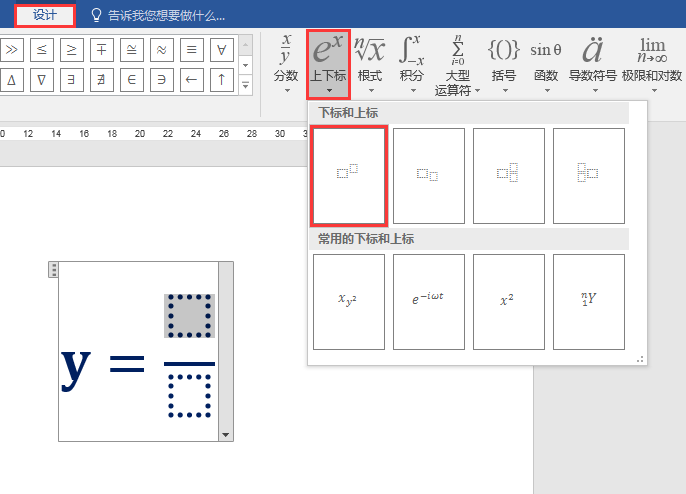686x494 pixels.
Task: Open the 函数 sin θ function menu
Action: [x=546, y=64]
